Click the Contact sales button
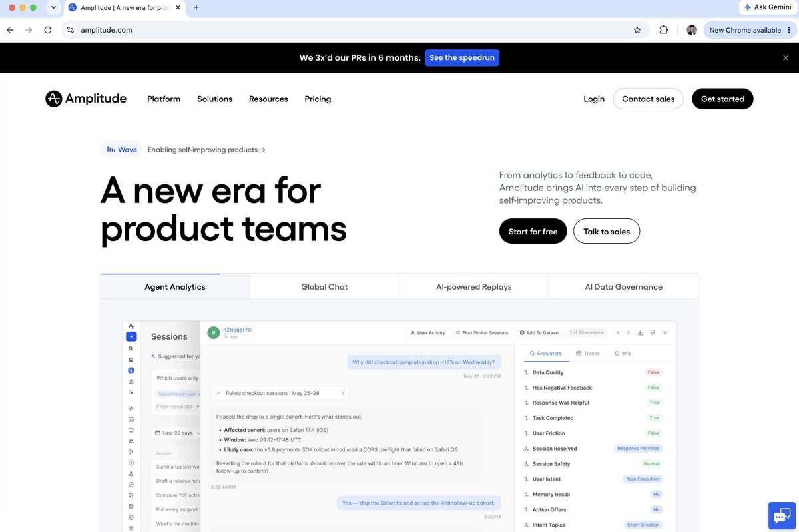 point(648,99)
